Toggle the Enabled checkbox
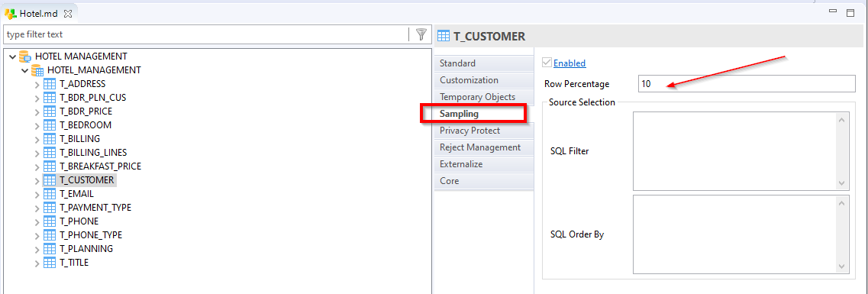This screenshot has width=868, height=294. click(x=547, y=63)
